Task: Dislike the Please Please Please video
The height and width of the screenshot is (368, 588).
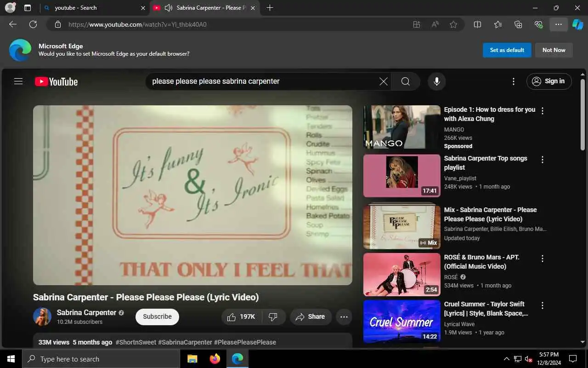Action: tap(273, 316)
